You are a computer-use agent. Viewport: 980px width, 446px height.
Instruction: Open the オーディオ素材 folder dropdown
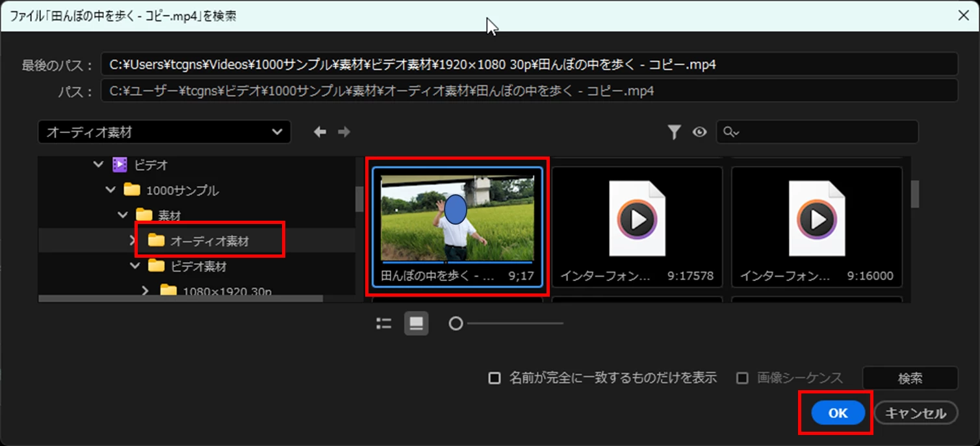[x=164, y=132]
